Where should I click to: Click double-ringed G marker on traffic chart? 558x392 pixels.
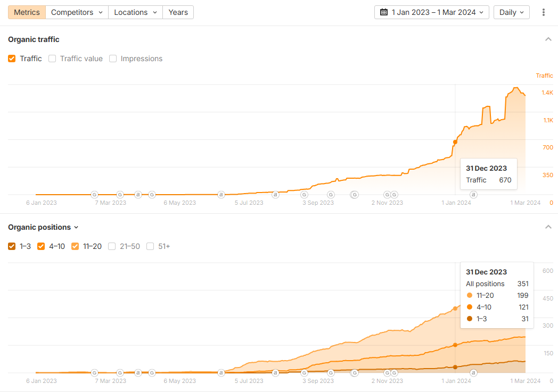[x=355, y=194]
